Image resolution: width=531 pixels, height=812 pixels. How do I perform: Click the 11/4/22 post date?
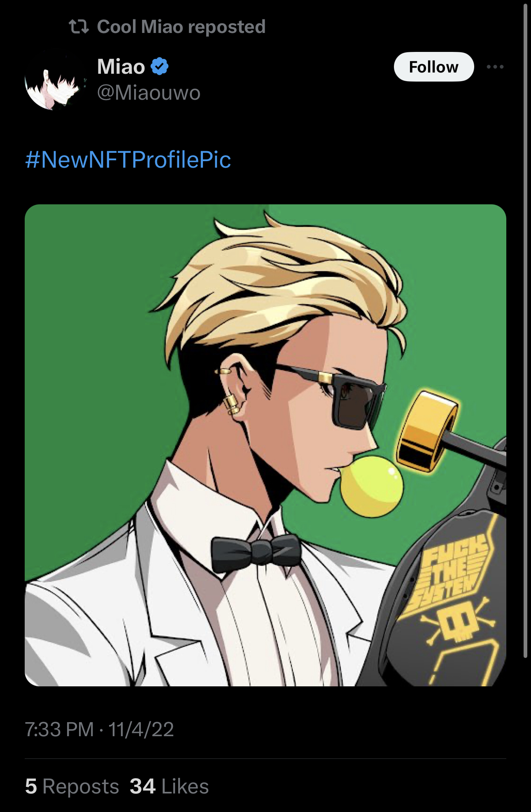pyautogui.click(x=141, y=730)
